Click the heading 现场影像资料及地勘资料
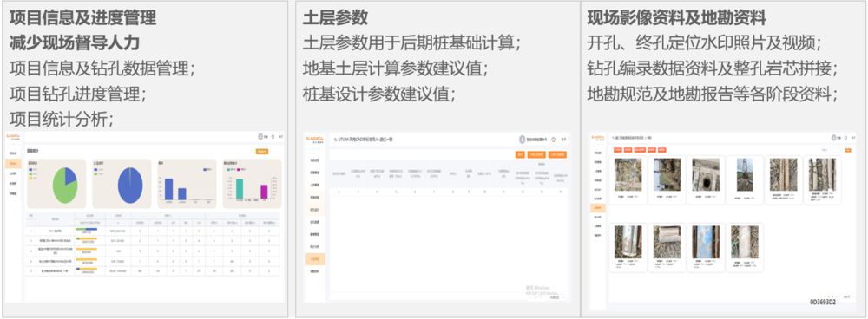The height and width of the screenshot is (319, 868). [676, 17]
